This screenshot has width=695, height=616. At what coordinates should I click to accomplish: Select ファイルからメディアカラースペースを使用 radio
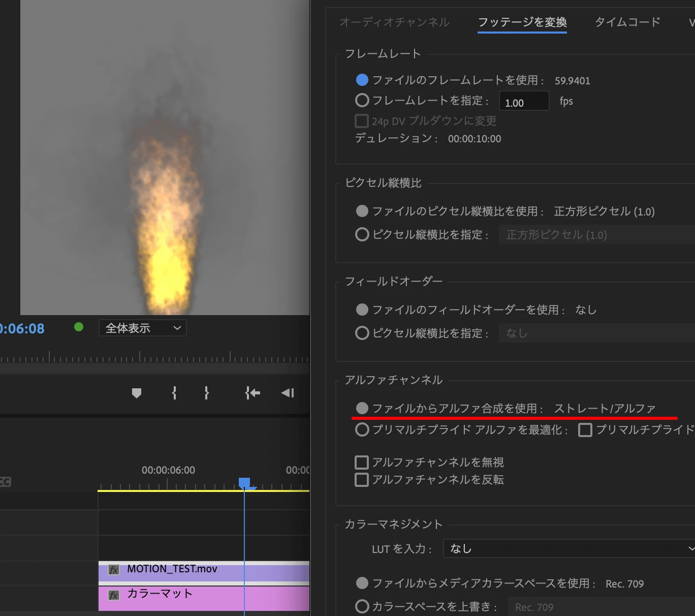click(362, 583)
